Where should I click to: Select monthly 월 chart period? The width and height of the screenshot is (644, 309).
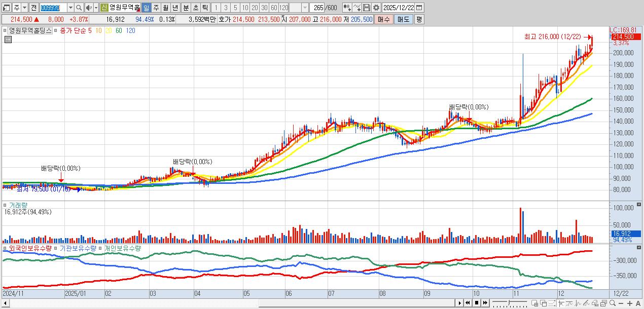165,8
